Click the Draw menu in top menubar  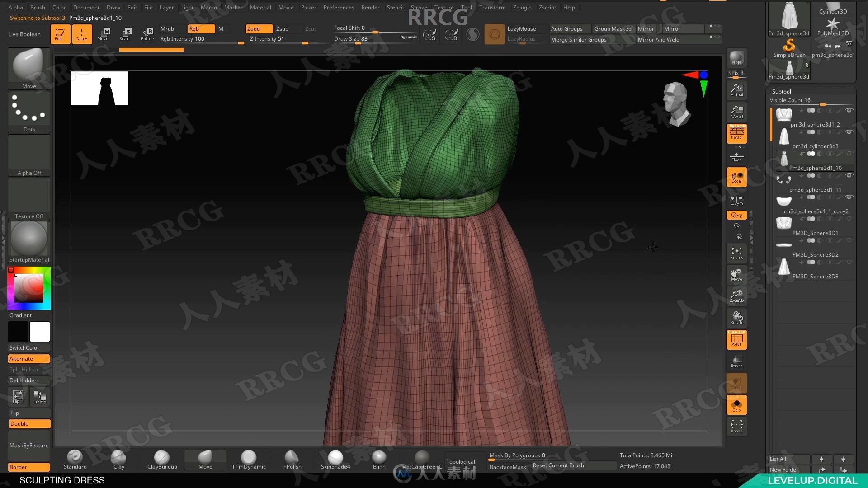pyautogui.click(x=113, y=7)
